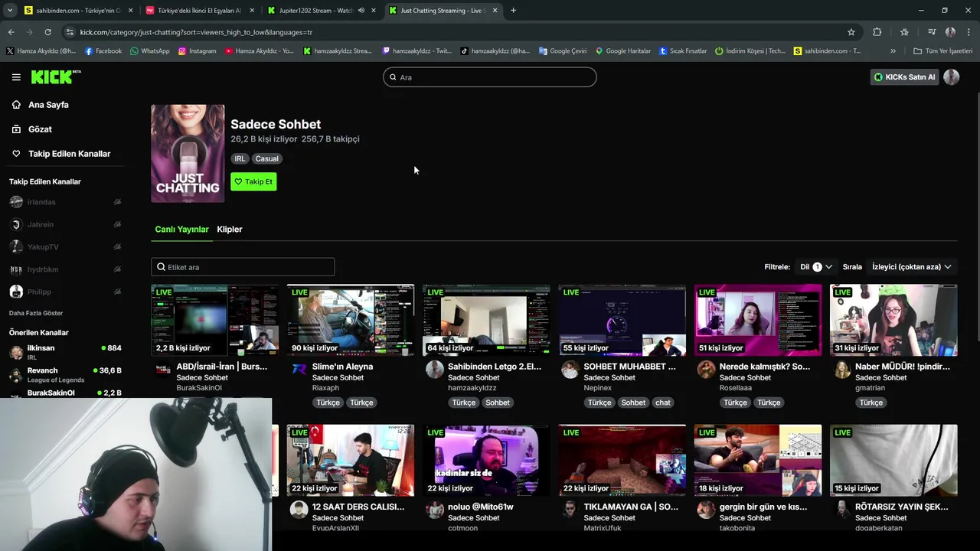The image size is (980, 551).
Task: Select the IRL tag chip
Action: [240, 158]
